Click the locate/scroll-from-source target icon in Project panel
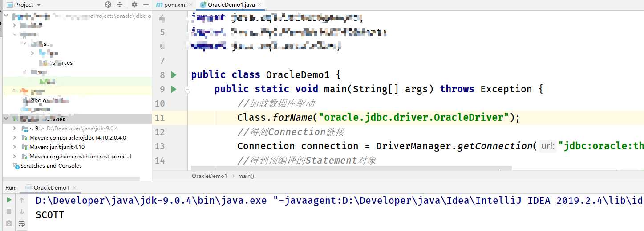This screenshot has width=644, height=231. (108, 4)
